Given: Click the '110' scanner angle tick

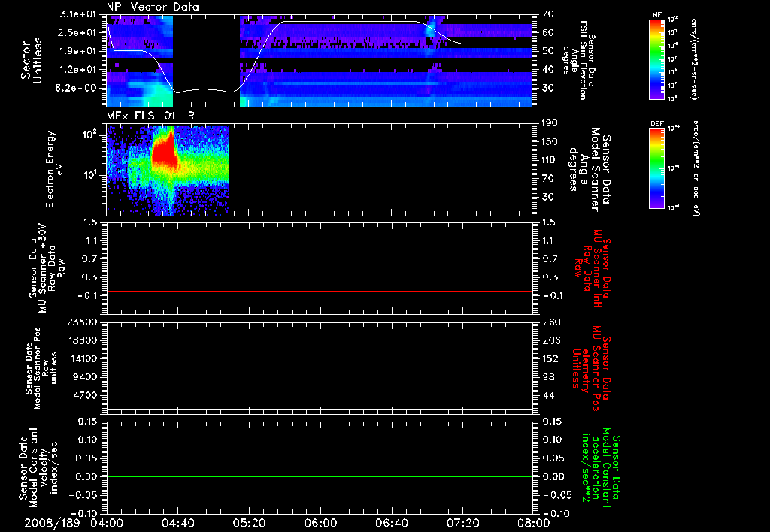Looking at the screenshot, I should (550, 160).
